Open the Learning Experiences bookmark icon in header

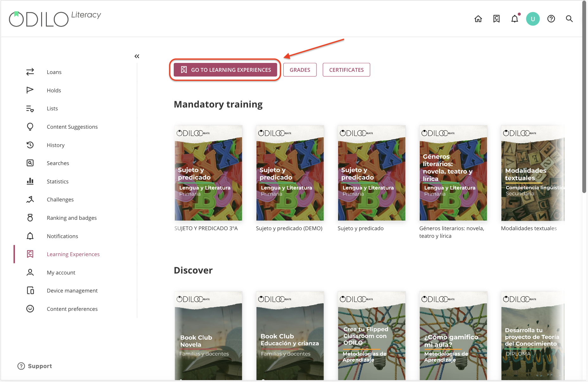pos(497,19)
